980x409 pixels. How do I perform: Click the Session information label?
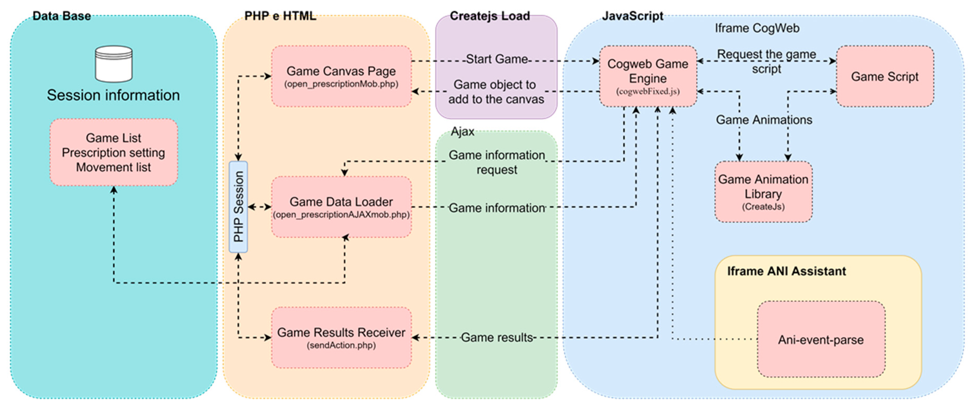point(113,95)
